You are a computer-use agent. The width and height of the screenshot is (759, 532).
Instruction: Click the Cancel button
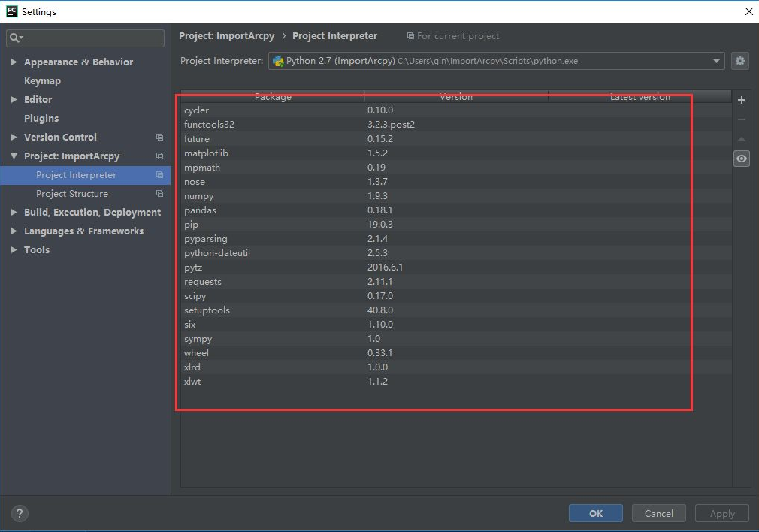pyautogui.click(x=659, y=513)
